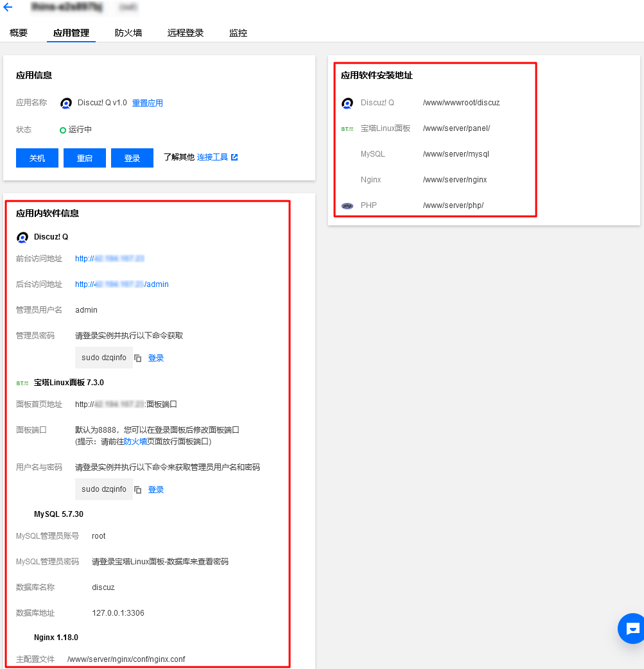The height and width of the screenshot is (669, 644).
Task: Open the chat support bubble icon
Action: click(x=632, y=629)
